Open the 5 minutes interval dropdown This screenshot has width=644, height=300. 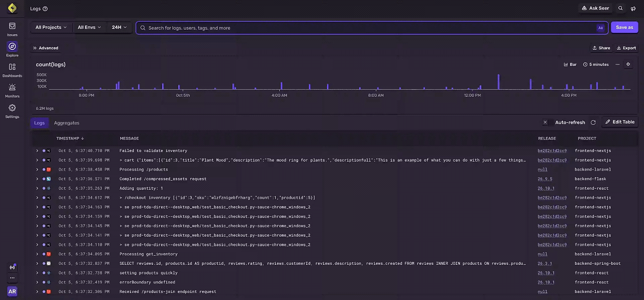pyautogui.click(x=596, y=64)
